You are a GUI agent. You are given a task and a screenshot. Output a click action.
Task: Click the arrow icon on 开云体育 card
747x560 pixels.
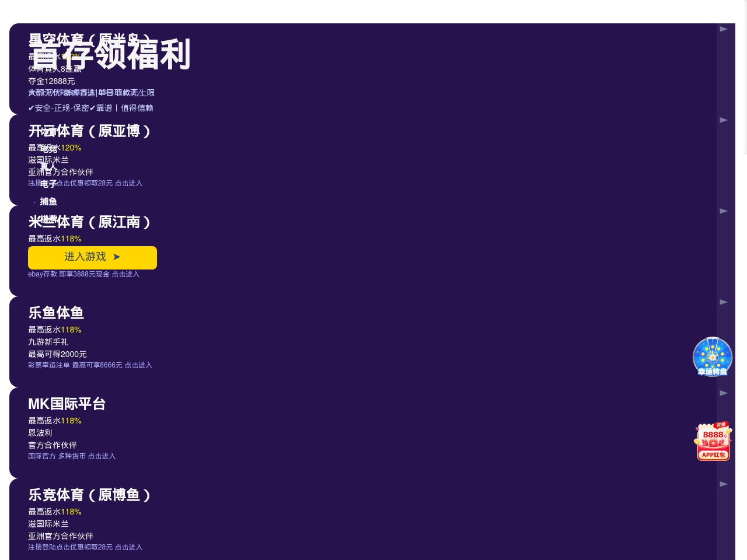pos(724,120)
